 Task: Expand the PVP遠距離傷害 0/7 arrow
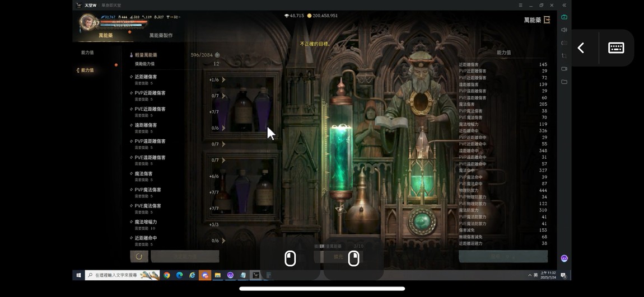(223, 144)
